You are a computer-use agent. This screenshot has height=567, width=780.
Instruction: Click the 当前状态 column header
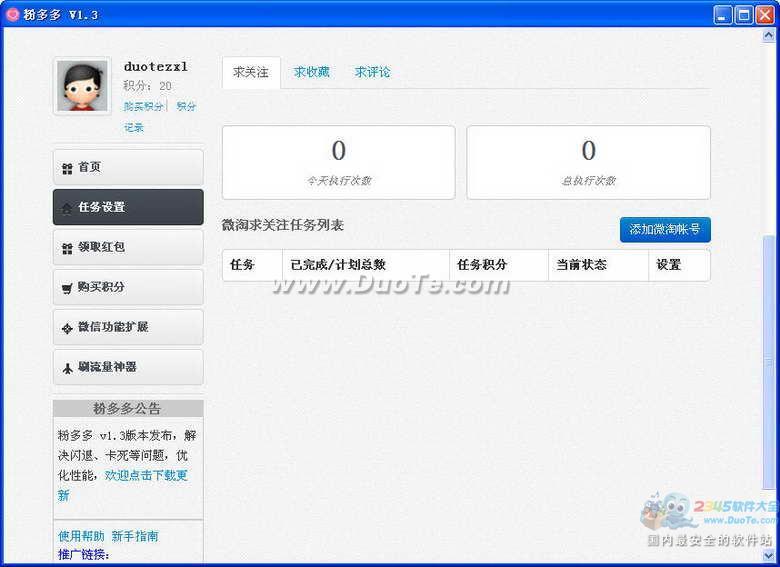click(581, 265)
